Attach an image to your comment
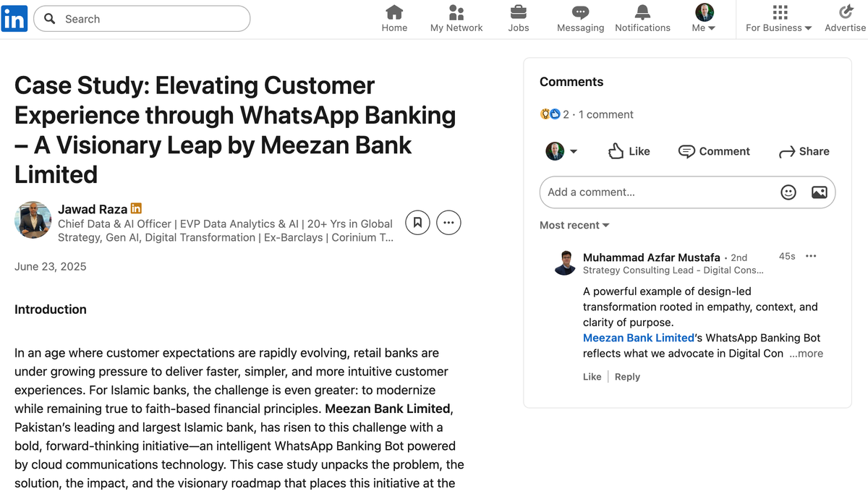Viewport: 868px width, 494px height. point(819,192)
